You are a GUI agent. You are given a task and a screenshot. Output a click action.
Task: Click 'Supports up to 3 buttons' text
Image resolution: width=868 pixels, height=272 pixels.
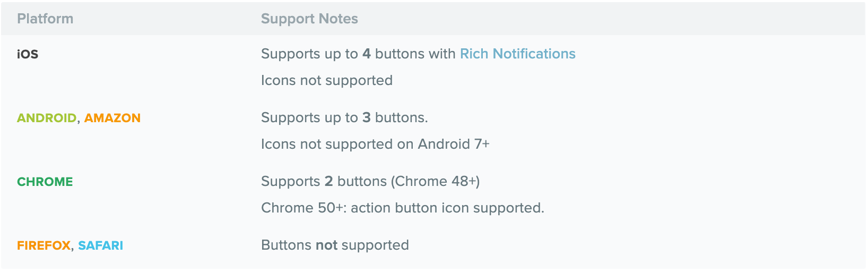pos(344,117)
